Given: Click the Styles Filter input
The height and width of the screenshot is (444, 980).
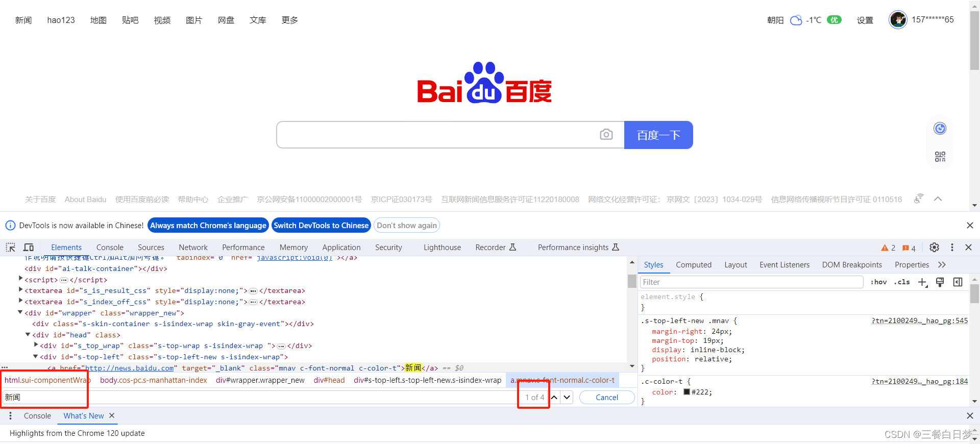Looking at the screenshot, I should [x=751, y=282].
